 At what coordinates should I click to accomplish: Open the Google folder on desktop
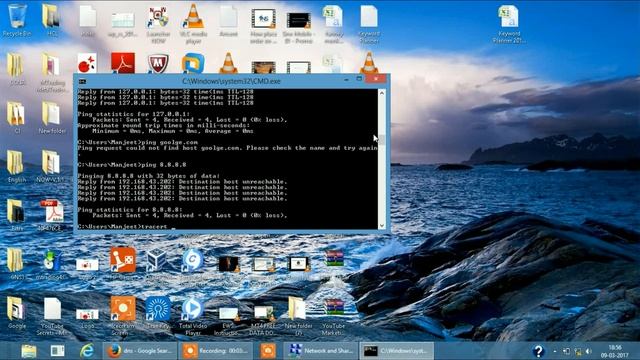(x=16, y=313)
